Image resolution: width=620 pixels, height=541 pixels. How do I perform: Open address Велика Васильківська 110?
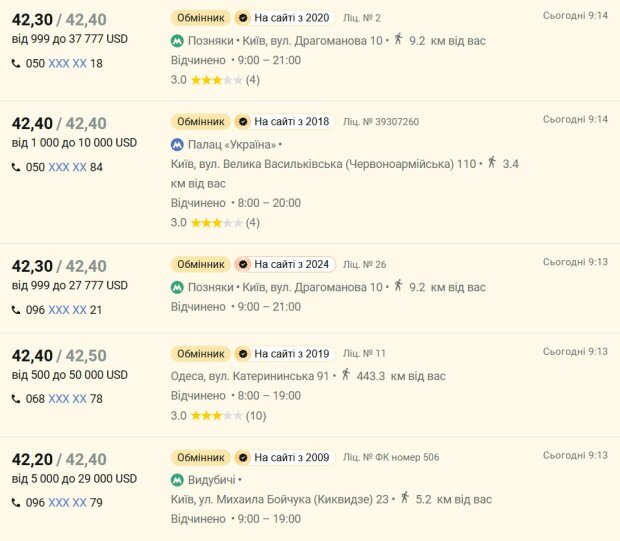pos(323,164)
